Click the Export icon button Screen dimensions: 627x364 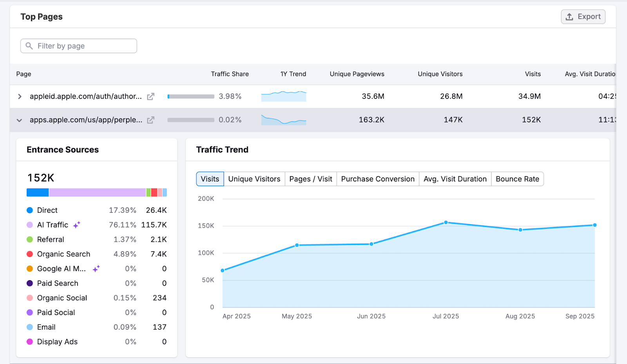point(569,16)
